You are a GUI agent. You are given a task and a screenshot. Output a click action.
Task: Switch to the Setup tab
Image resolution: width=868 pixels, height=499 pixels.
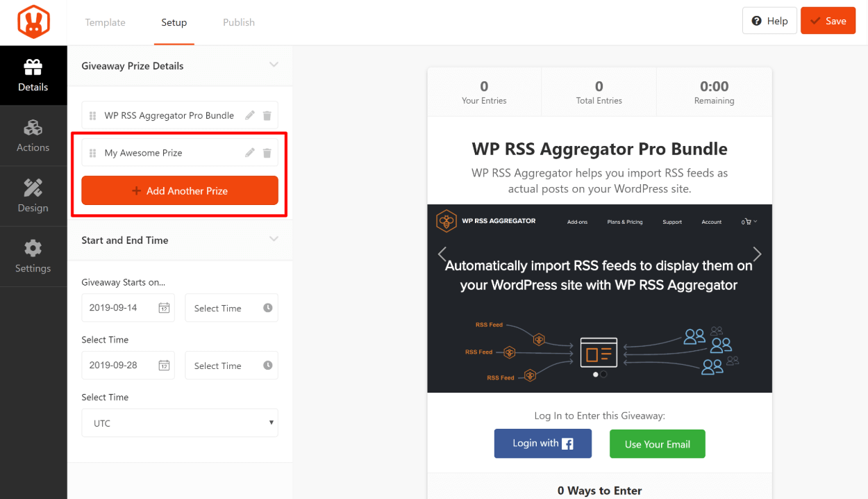point(174,22)
